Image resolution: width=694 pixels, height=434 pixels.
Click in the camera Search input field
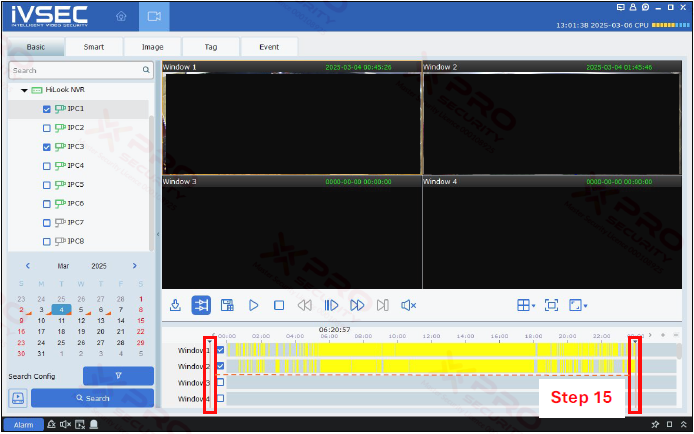(81, 70)
